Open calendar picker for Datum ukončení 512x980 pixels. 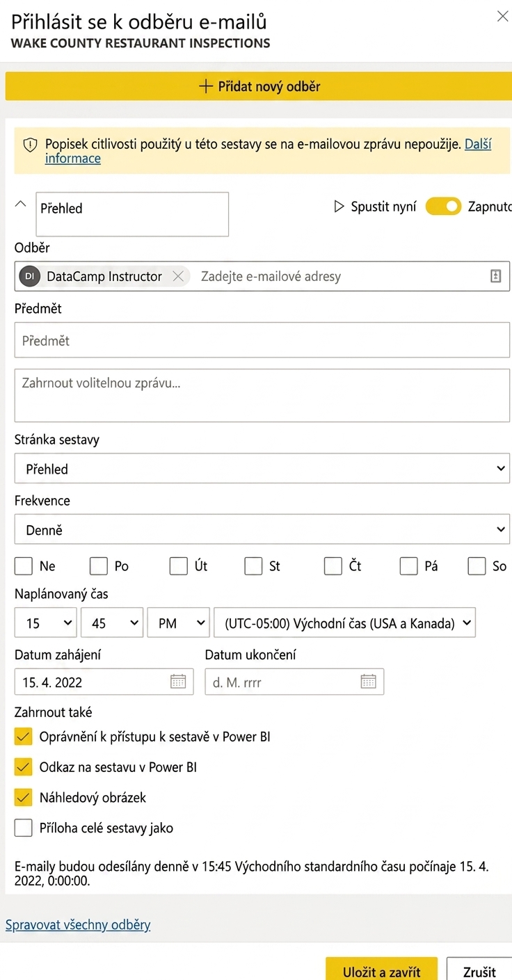point(368,682)
